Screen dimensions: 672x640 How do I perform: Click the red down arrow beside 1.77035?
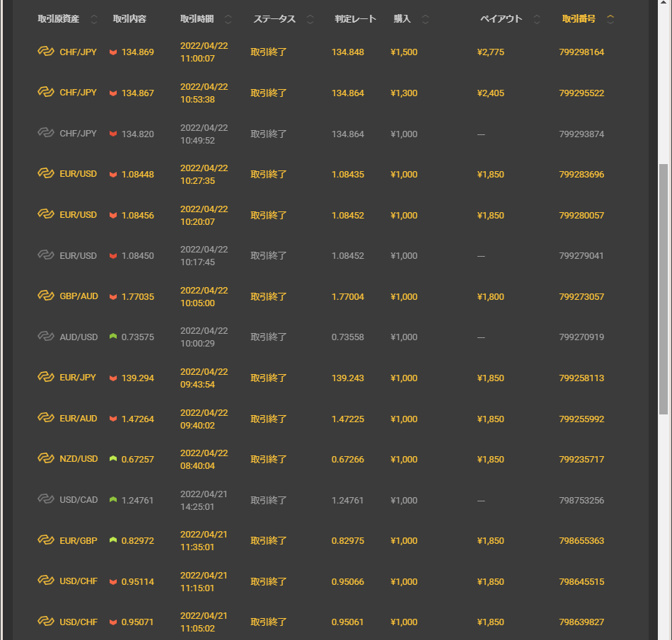[113, 297]
